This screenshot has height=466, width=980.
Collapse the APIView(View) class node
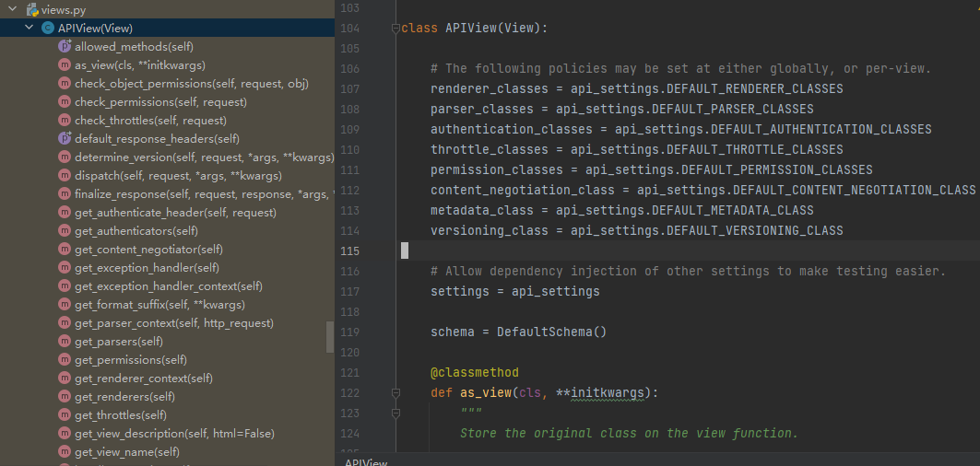coord(29,28)
